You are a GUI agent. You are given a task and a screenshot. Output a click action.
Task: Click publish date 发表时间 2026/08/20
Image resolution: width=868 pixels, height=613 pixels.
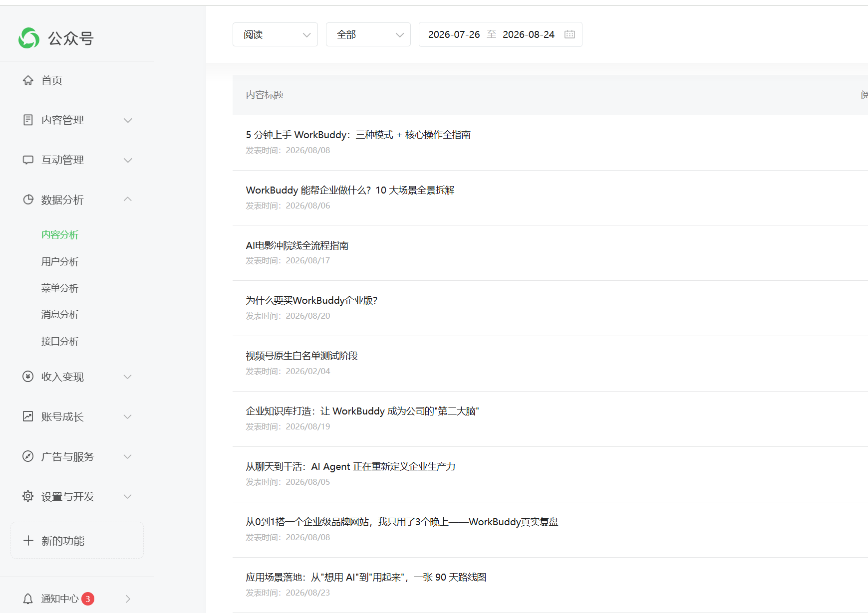point(288,316)
